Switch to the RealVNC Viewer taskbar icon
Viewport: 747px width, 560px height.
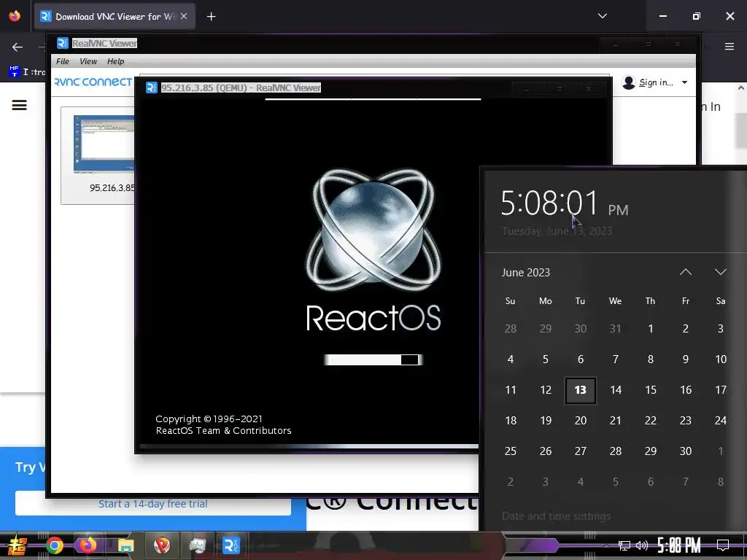(x=231, y=545)
